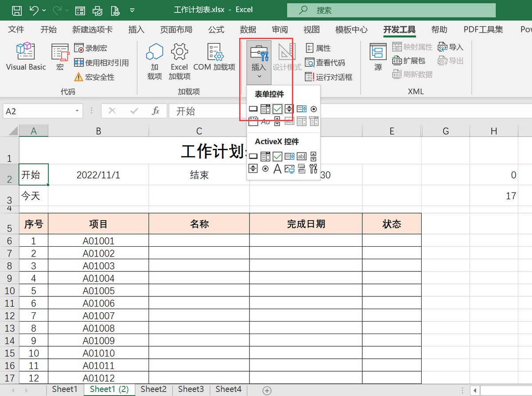Screen dimensions: 532x396
Task: Insert an ActiveX Toggle Button
Action: click(301, 168)
